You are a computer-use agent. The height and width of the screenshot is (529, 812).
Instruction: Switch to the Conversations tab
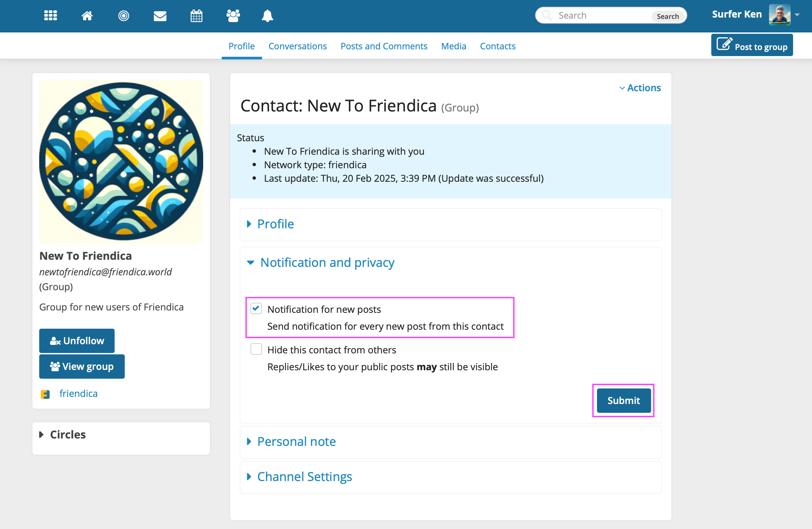[297, 46]
